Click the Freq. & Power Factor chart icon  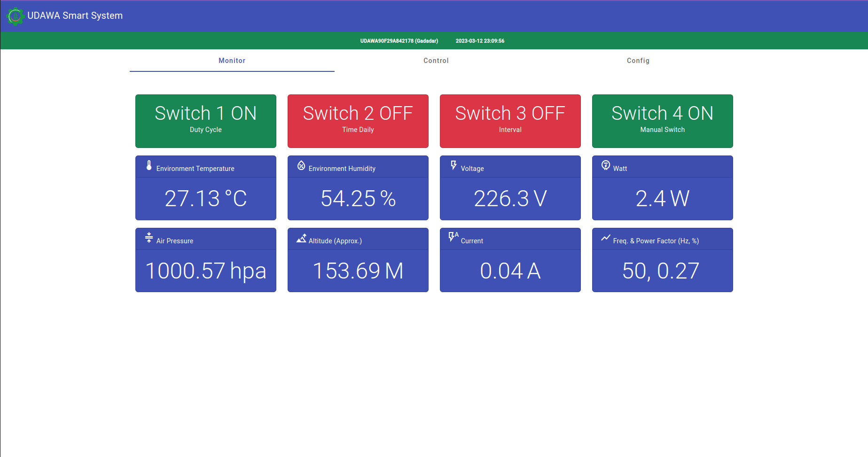click(x=606, y=238)
